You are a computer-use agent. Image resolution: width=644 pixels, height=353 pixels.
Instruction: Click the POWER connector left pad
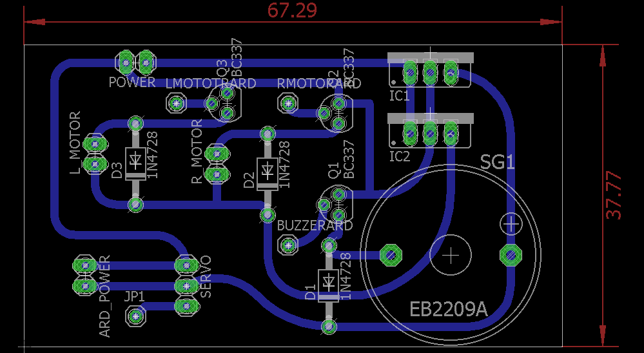(126, 63)
